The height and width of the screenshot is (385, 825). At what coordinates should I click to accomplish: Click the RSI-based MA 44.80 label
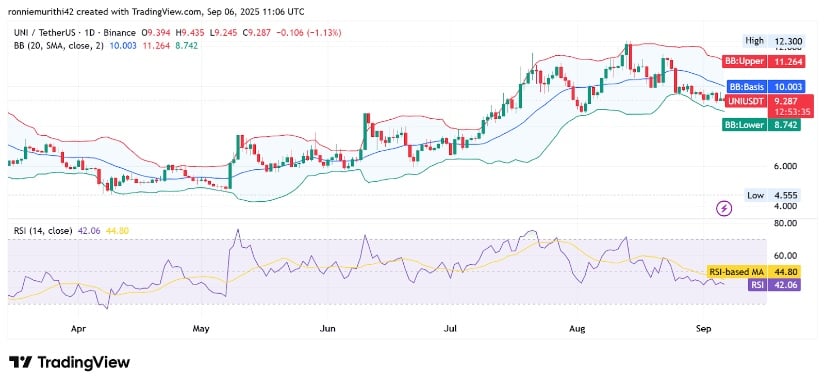click(x=753, y=272)
